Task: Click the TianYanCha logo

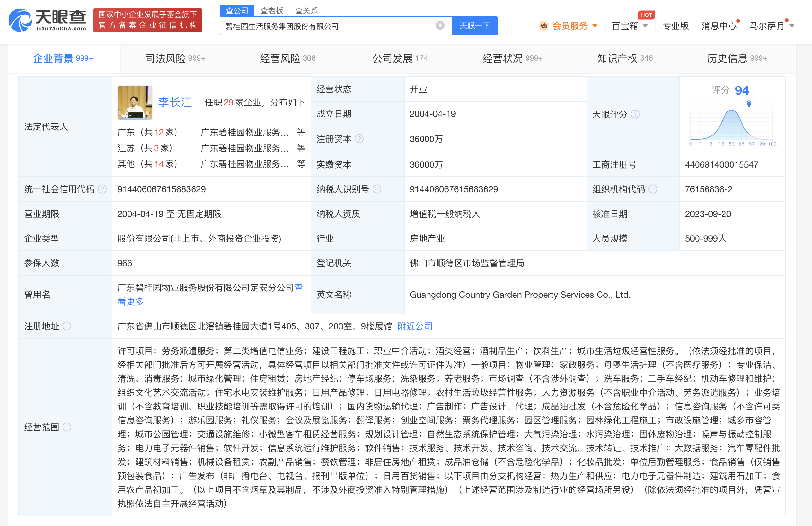Action: [47, 21]
